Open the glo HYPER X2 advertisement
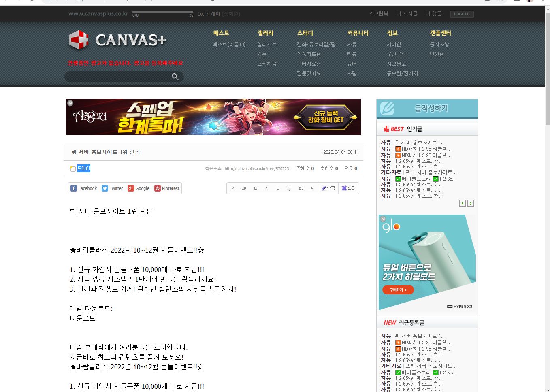Viewport: 550px width, 392px height. click(x=427, y=262)
